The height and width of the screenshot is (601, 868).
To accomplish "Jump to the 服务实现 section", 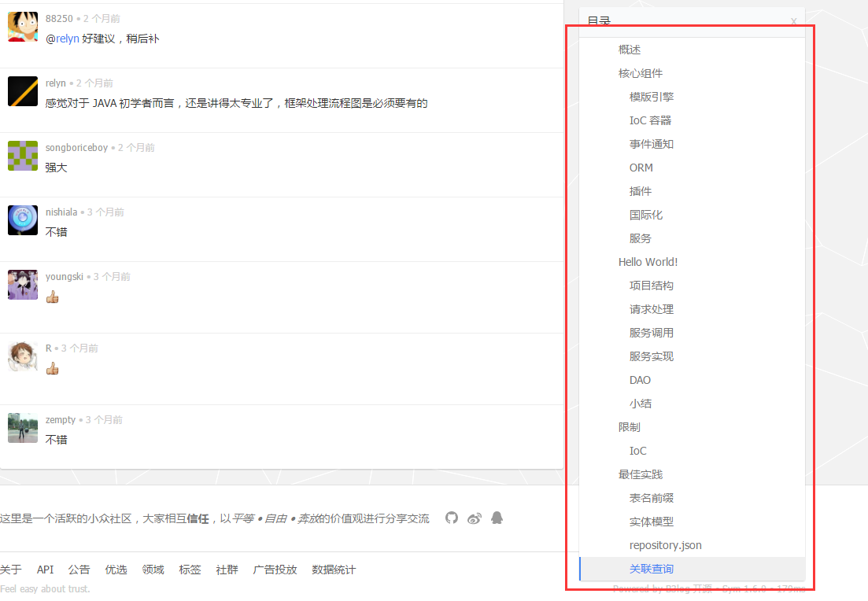I will (x=652, y=357).
